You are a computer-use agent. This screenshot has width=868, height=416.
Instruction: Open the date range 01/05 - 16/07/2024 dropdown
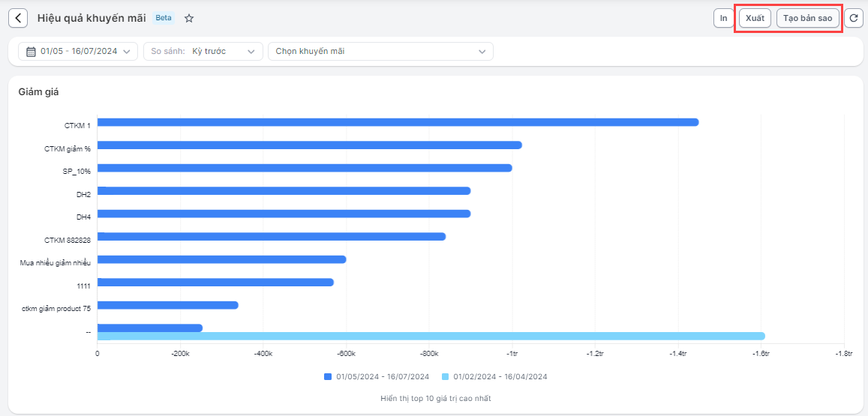(78, 52)
